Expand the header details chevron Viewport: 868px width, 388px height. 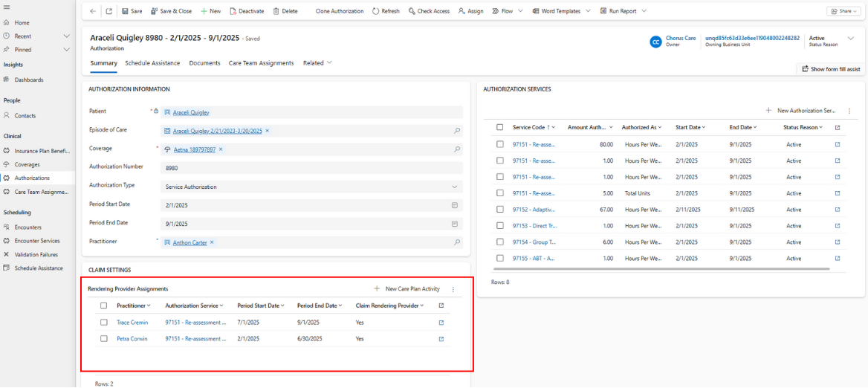point(851,38)
